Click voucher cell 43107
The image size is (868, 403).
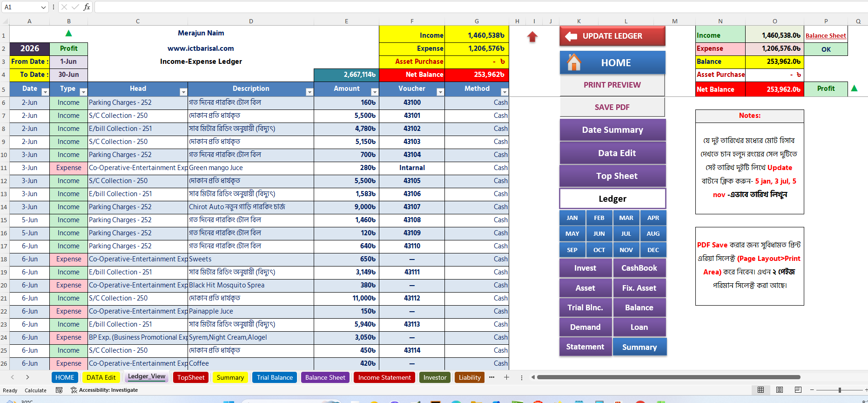[412, 207]
